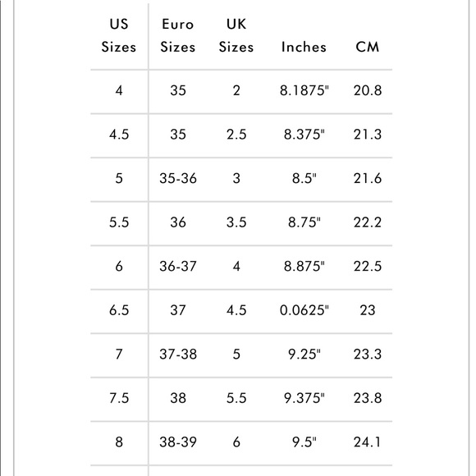The width and height of the screenshot is (476, 476).
Task: Click the 20.8 CM value
Action: pos(368,91)
